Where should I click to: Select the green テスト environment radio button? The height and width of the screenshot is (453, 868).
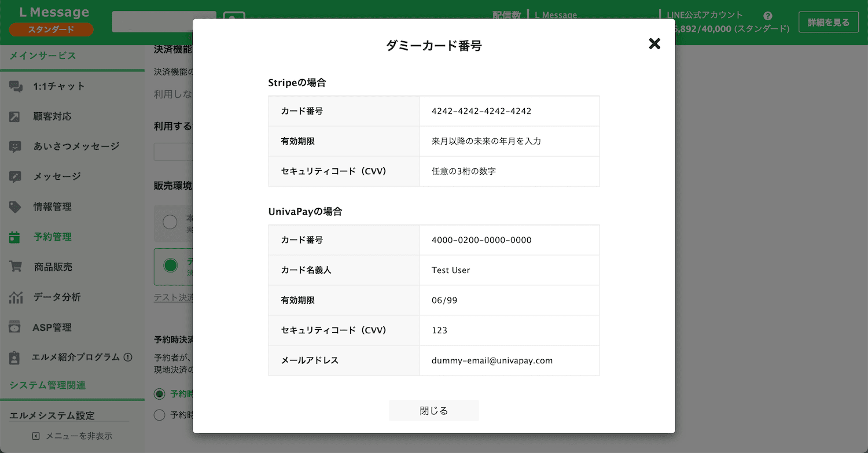tap(170, 266)
